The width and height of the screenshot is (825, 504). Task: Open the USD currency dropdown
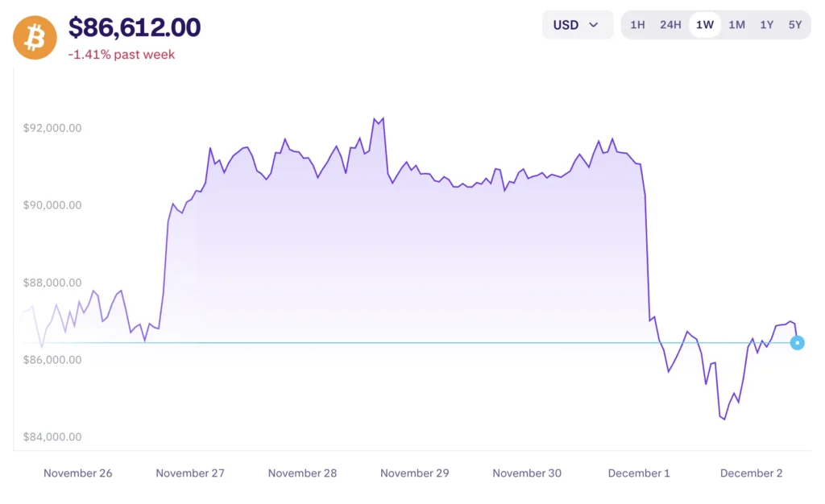pos(577,25)
